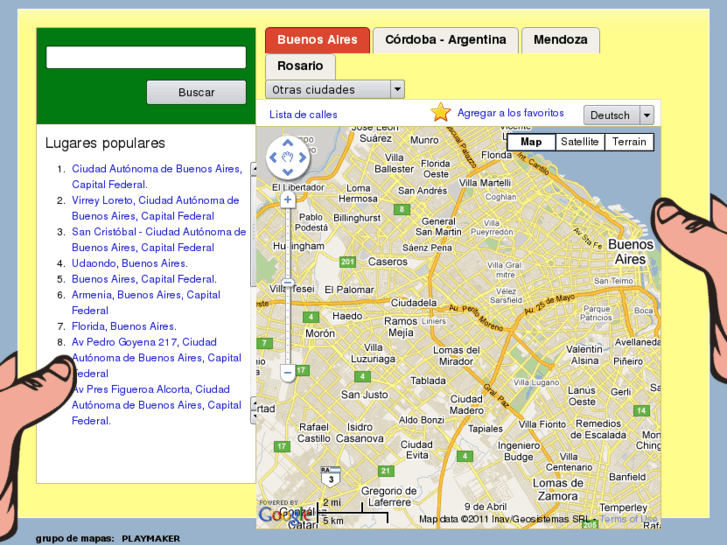Pan the map down with the arrow

287,172
